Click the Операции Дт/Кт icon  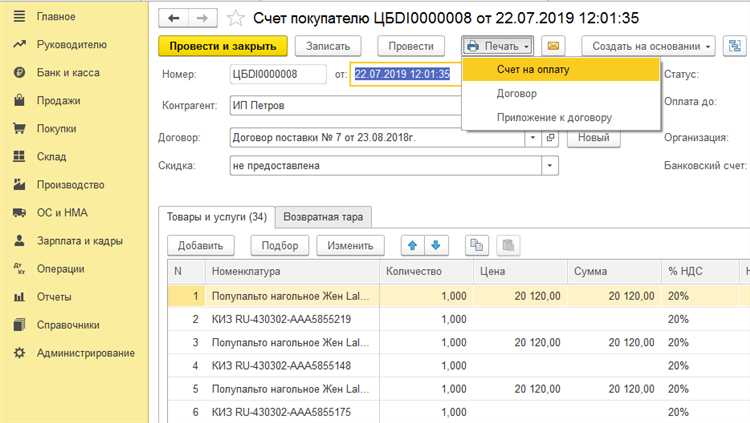pyautogui.click(x=19, y=269)
